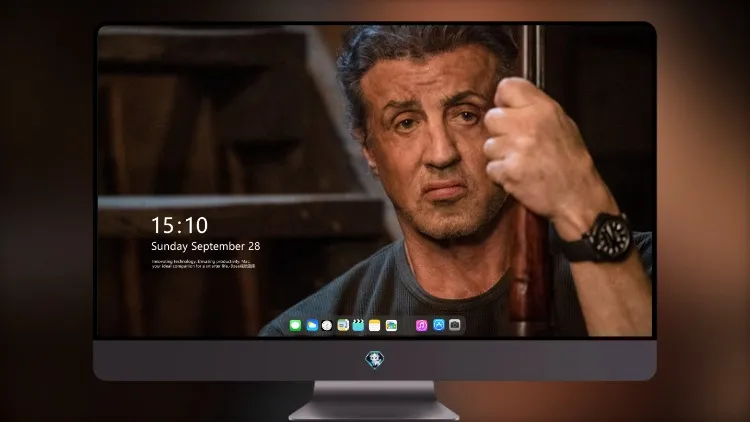This screenshot has width=750, height=422.
Task: Open the Maps app in the dock
Action: pos(343,325)
